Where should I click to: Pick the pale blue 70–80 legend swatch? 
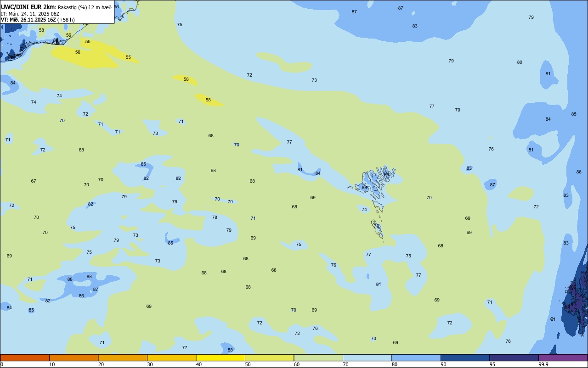click(367, 357)
